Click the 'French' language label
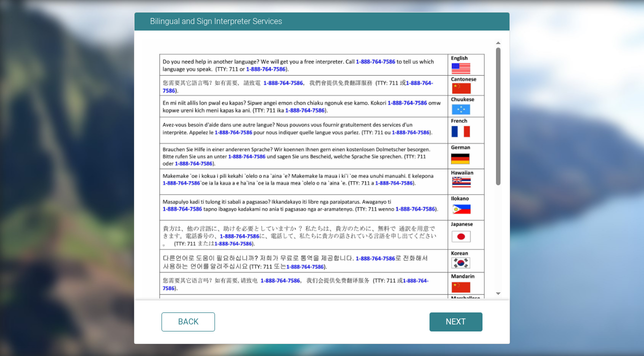The height and width of the screenshot is (356, 644). click(x=459, y=121)
